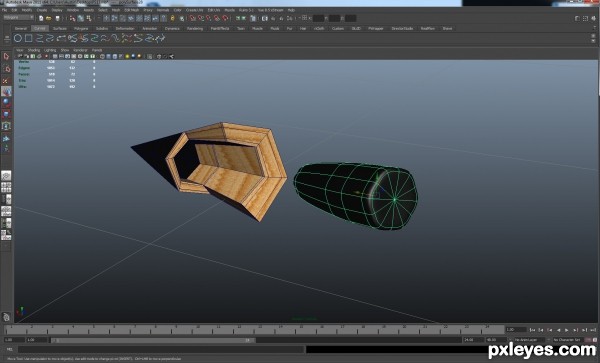Click the current time field by playback controls
The width and height of the screenshot is (600, 363).
[516, 329]
